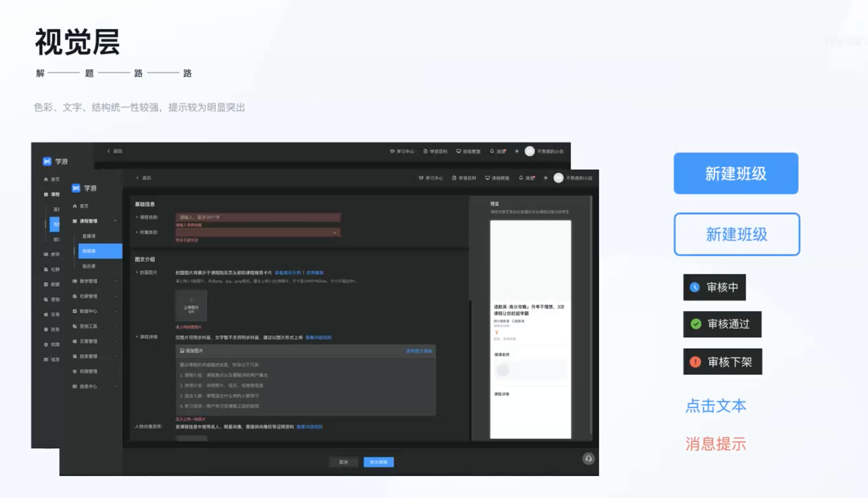Select 直播课 in the sidebar submenu
The height and width of the screenshot is (498, 868).
point(89,236)
